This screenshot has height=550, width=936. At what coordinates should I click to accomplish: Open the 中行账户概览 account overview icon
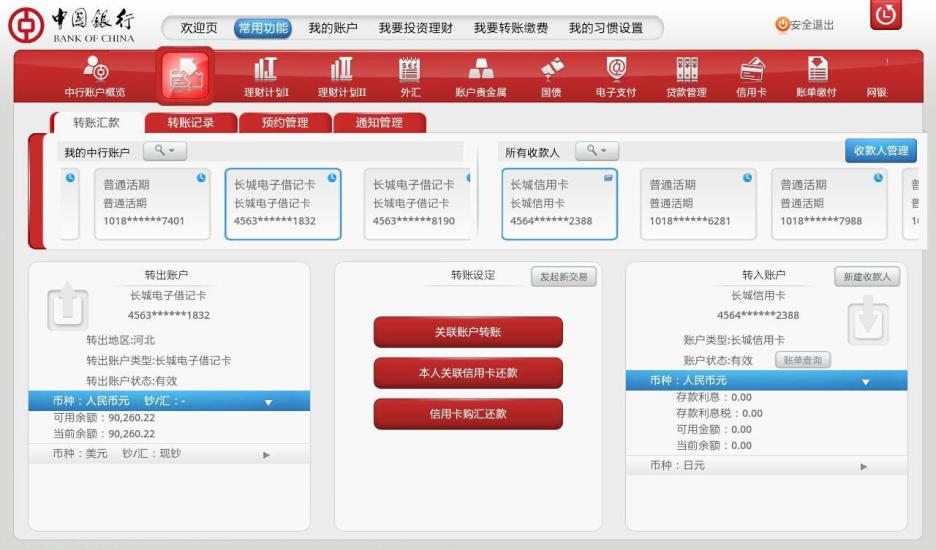(x=95, y=76)
